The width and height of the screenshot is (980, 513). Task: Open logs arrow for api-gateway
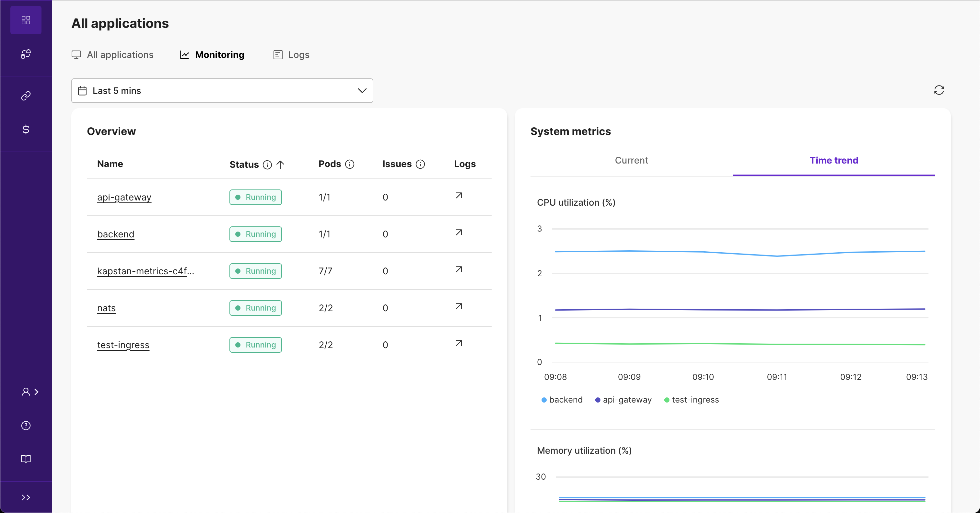click(459, 196)
